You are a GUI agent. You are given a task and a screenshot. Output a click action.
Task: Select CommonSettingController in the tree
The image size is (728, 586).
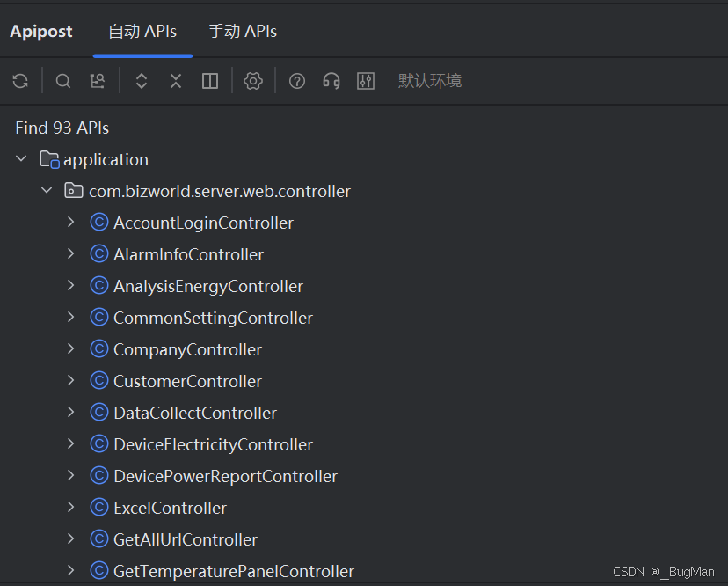[x=213, y=319]
